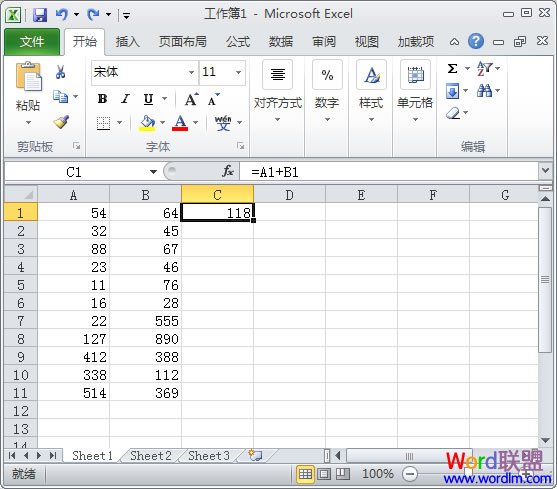Click the Insert Function fx icon
The width and height of the screenshot is (557, 489).
tap(228, 171)
